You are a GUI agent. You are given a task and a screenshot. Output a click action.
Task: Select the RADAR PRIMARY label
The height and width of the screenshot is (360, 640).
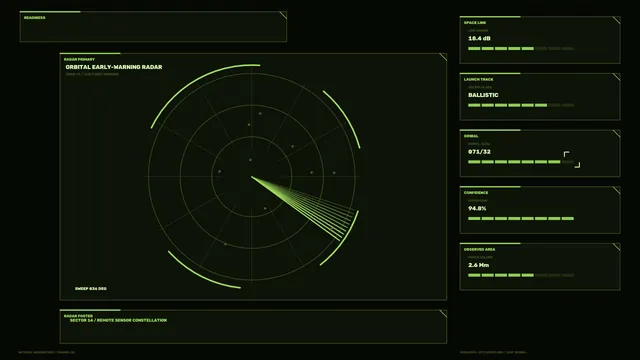click(x=79, y=60)
